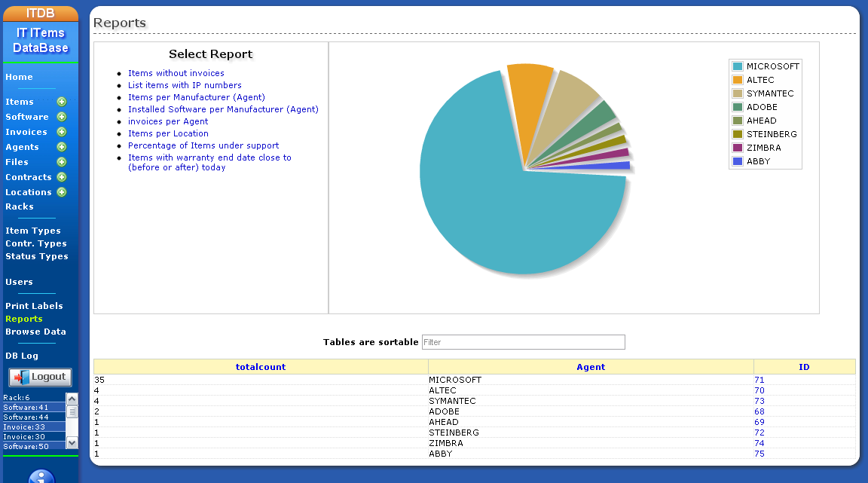Image resolution: width=868 pixels, height=483 pixels.
Task: Open Items per Location report
Action: pyautogui.click(x=168, y=133)
